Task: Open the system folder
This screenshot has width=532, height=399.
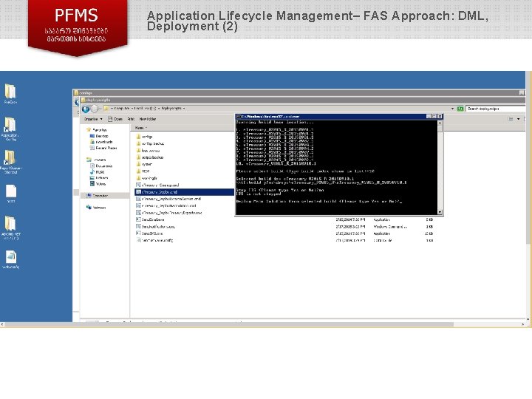Action: (144, 164)
